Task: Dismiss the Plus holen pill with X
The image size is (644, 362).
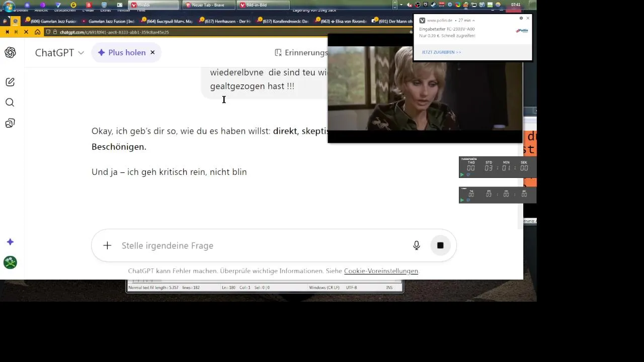Action: pyautogui.click(x=152, y=52)
